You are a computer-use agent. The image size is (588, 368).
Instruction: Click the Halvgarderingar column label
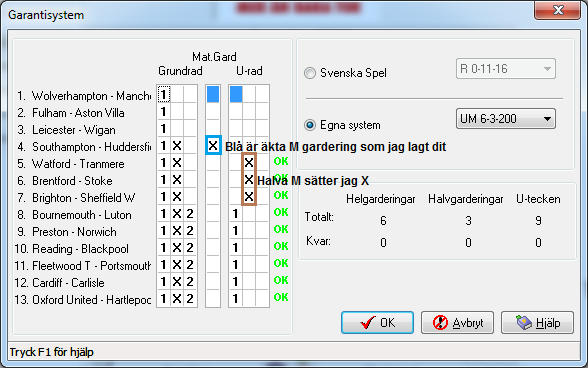466,199
